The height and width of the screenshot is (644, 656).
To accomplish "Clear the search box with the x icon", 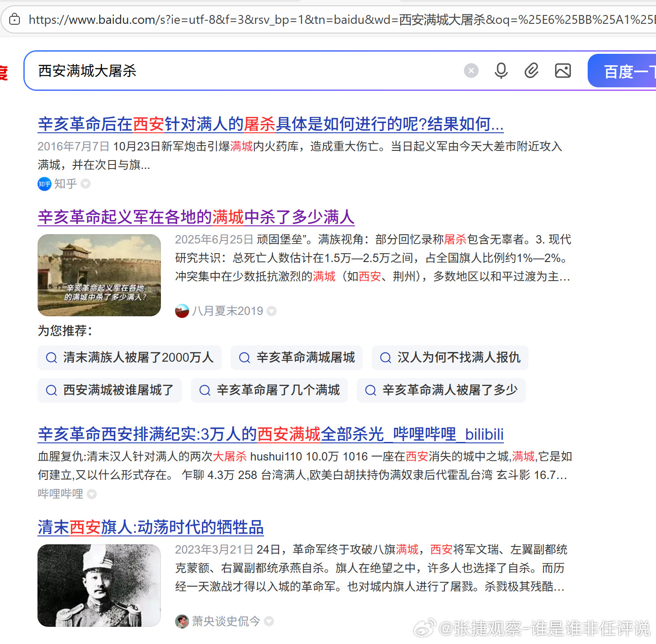I will coord(471,71).
